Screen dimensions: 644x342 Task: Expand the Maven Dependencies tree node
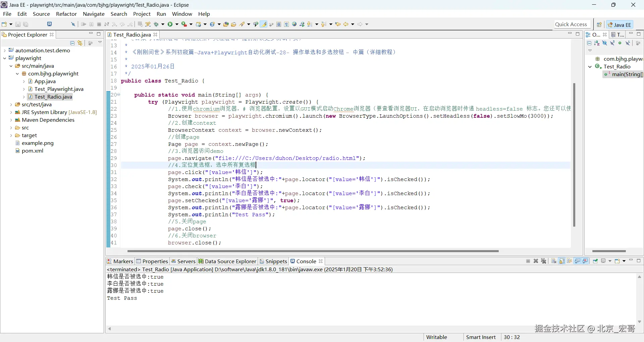(11, 120)
